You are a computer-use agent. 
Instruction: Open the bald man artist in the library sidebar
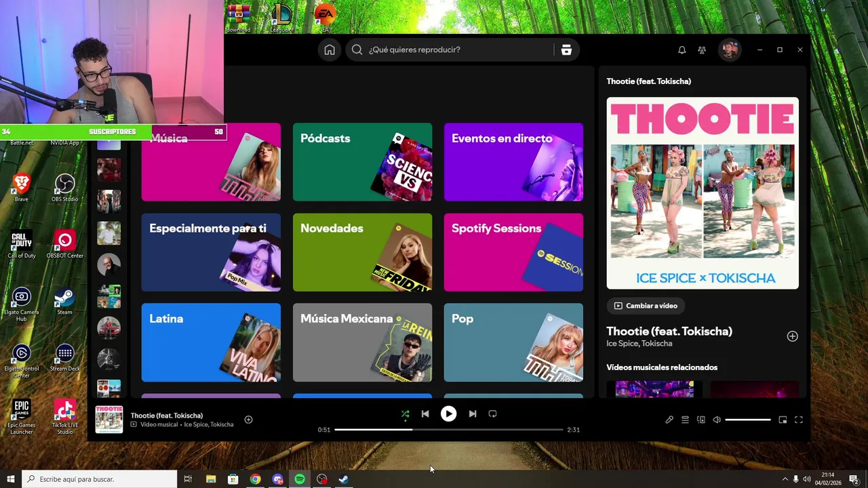108,265
